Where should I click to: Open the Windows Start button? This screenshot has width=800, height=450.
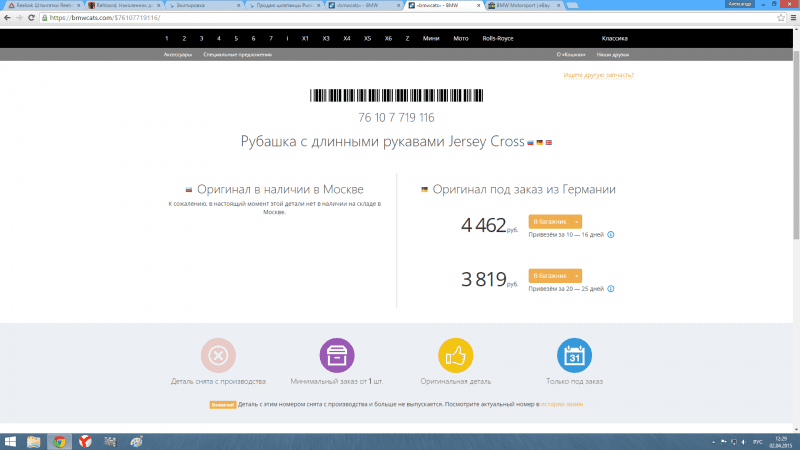[x=10, y=442]
